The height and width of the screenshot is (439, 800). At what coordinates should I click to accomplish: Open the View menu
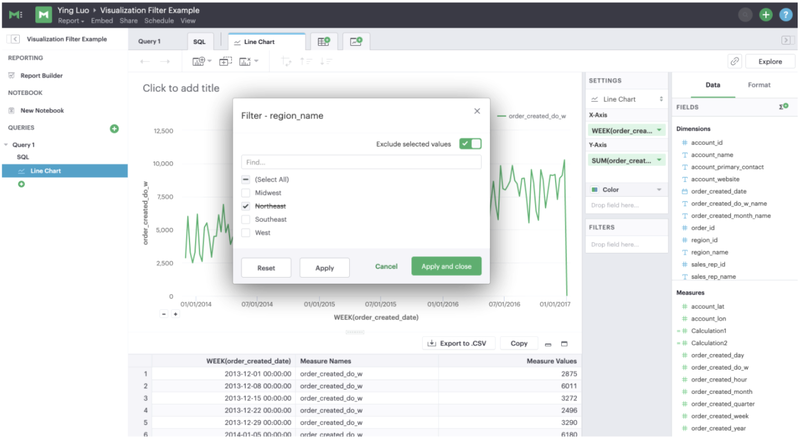188,21
